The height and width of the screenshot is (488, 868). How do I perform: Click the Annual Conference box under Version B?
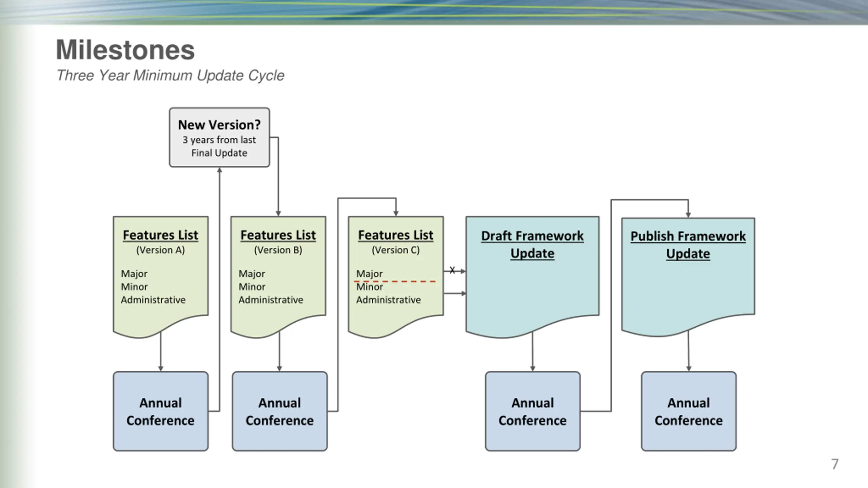tap(280, 411)
